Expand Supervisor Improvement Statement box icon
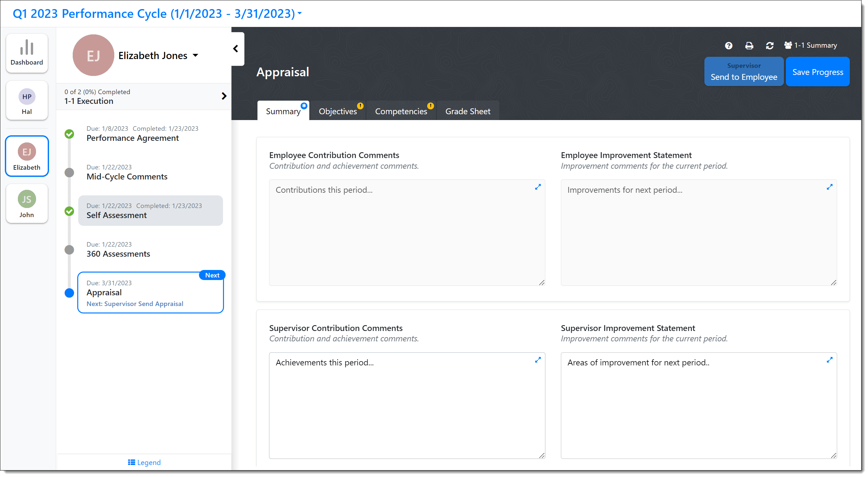This screenshot has height=477, width=868. tap(830, 360)
